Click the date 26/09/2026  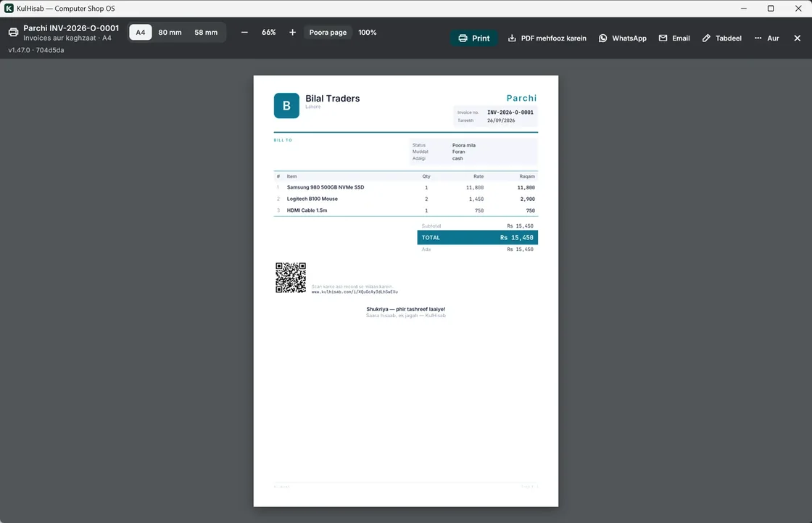[501, 120]
